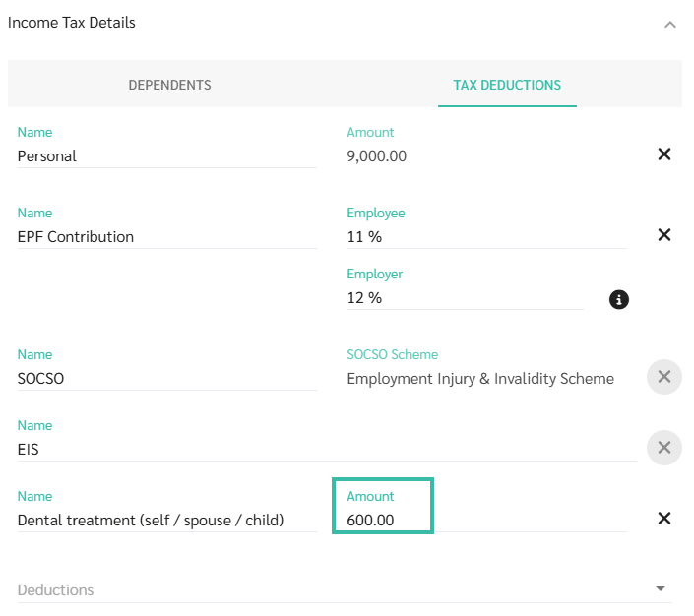
Task: Click the SOCSO name field
Action: (166, 378)
